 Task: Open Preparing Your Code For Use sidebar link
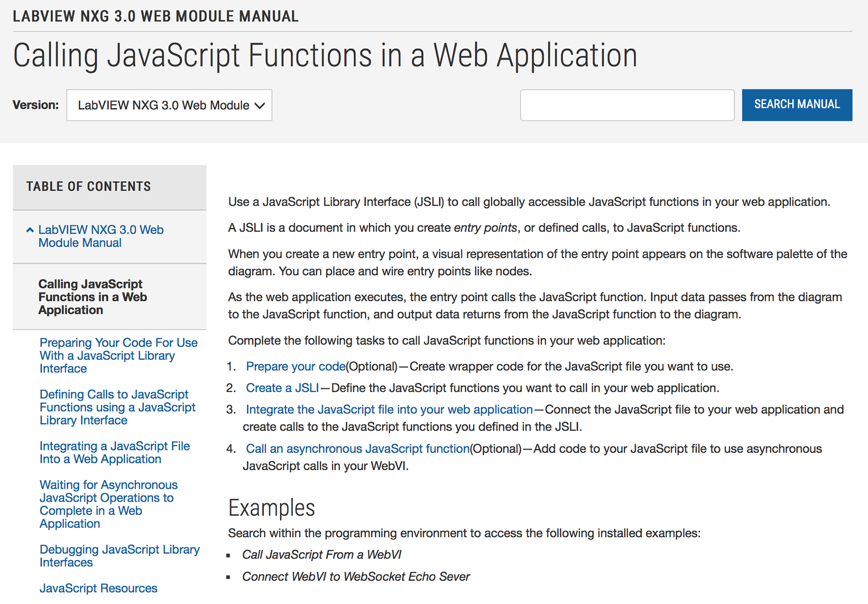tap(118, 356)
